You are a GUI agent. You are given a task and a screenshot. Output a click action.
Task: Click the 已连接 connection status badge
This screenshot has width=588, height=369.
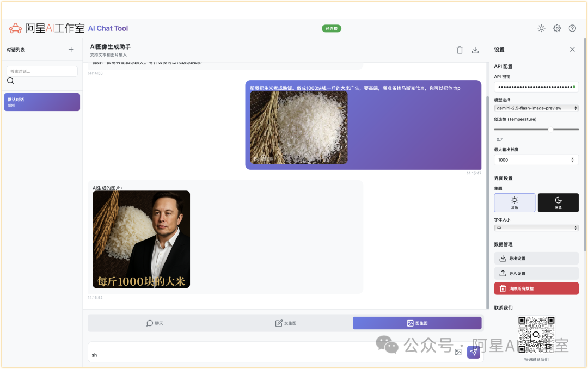pos(332,28)
